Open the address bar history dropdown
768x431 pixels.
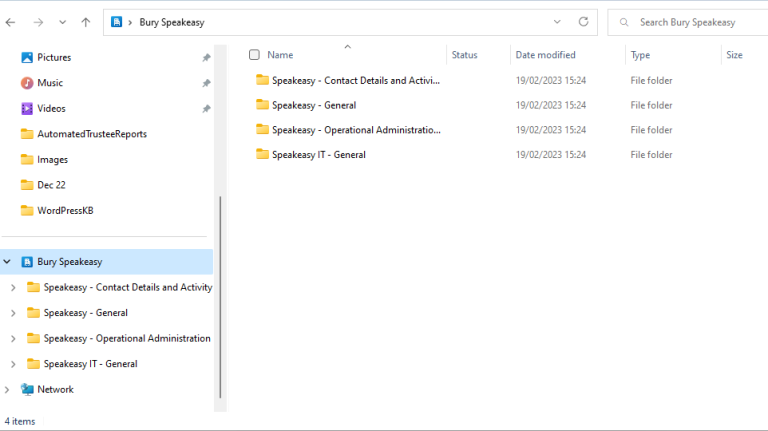[x=557, y=22]
